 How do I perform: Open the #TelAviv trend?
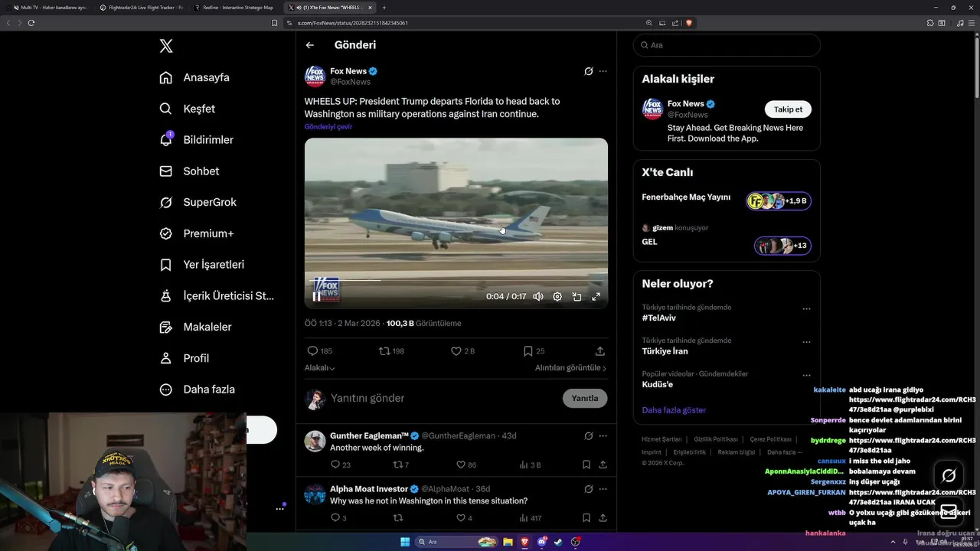click(658, 318)
